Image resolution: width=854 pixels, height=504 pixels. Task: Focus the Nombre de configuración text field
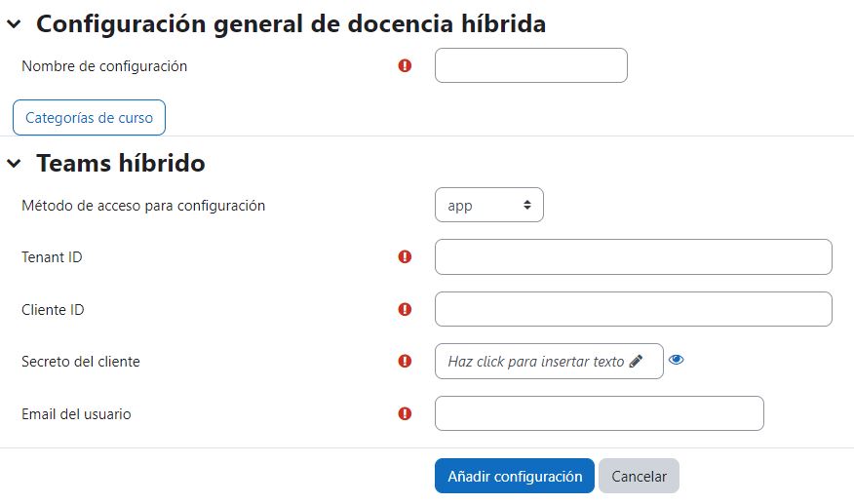pos(531,65)
